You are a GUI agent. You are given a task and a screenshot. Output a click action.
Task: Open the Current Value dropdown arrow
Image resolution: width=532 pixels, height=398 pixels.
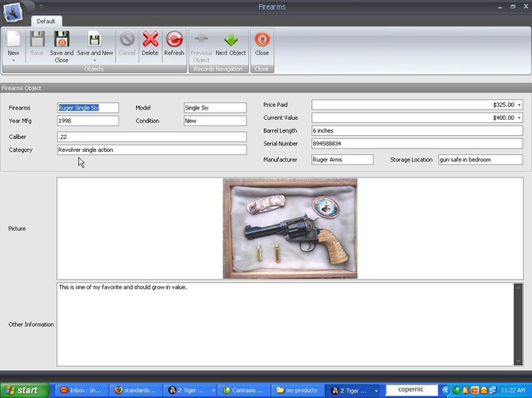click(x=519, y=118)
